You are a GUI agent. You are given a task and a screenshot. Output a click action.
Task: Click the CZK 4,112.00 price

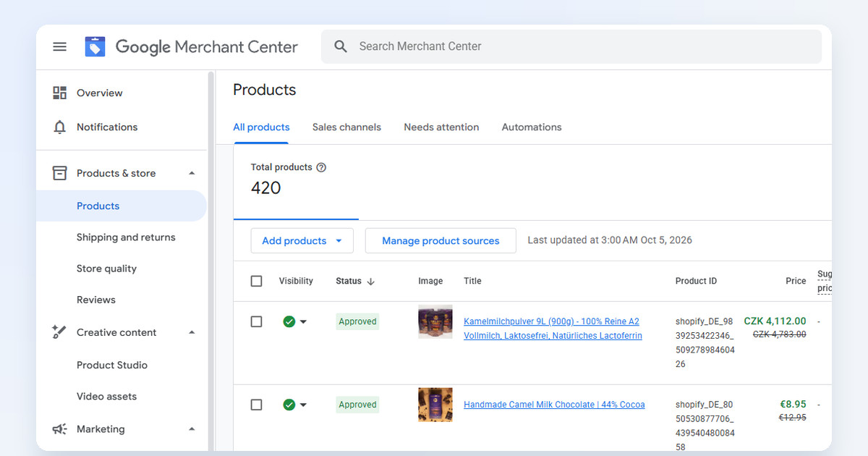775,321
